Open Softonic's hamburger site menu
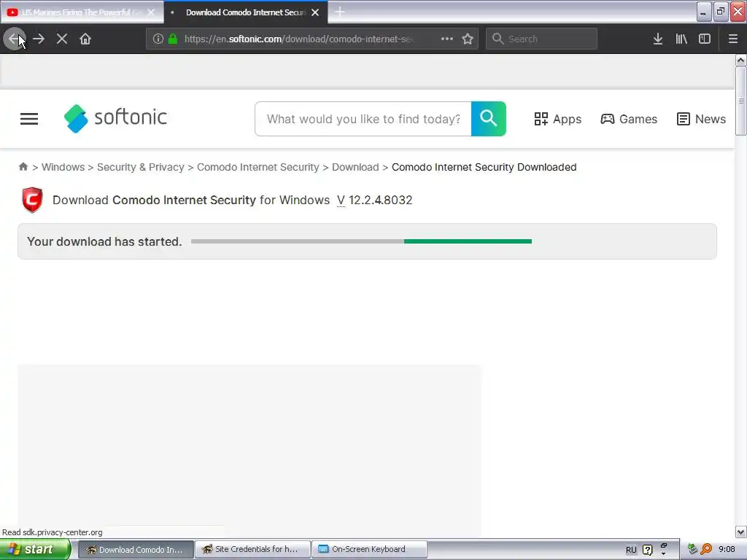 (x=29, y=119)
